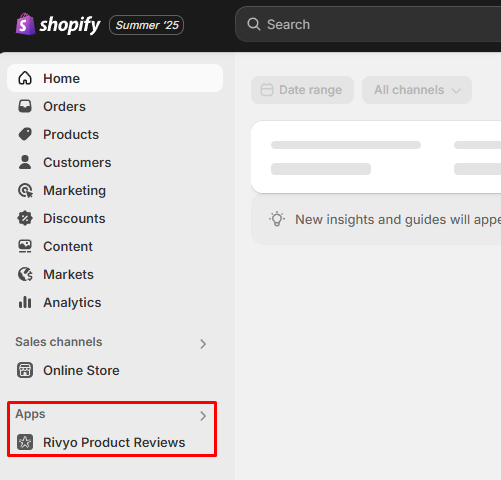Click into the Search field
Viewport: 501px width, 480px height.
(368, 24)
